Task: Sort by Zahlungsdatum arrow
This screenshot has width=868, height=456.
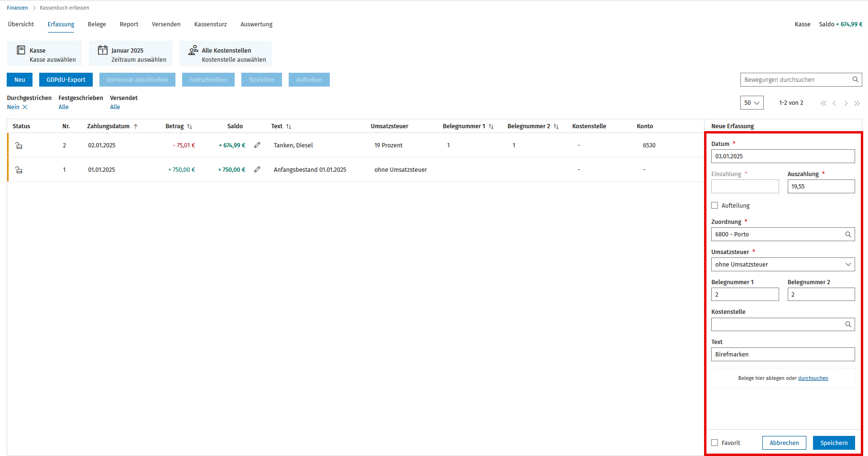Action: [x=136, y=126]
